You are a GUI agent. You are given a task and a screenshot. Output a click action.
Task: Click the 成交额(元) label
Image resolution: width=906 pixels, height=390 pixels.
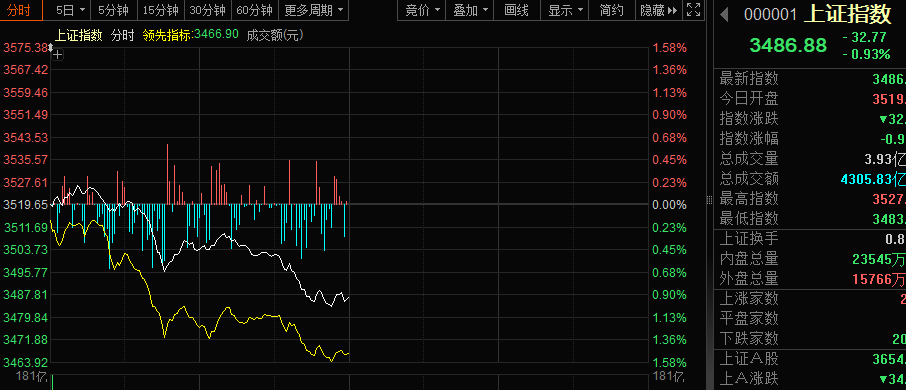tap(274, 35)
